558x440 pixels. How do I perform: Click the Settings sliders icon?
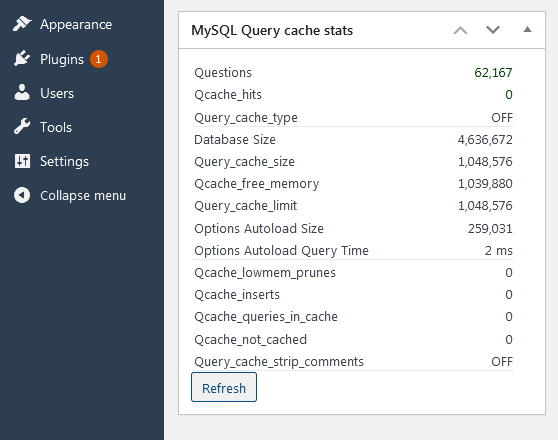(x=22, y=161)
